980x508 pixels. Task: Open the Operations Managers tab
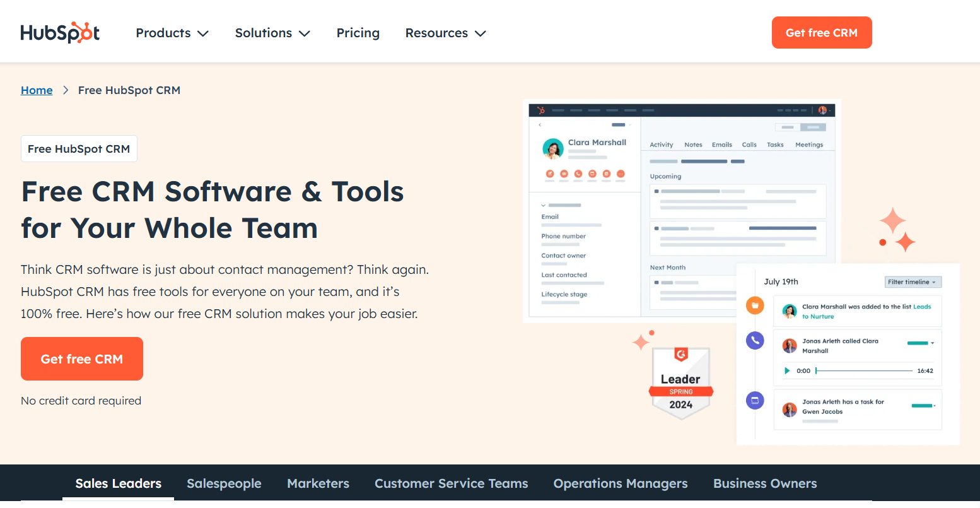point(621,483)
